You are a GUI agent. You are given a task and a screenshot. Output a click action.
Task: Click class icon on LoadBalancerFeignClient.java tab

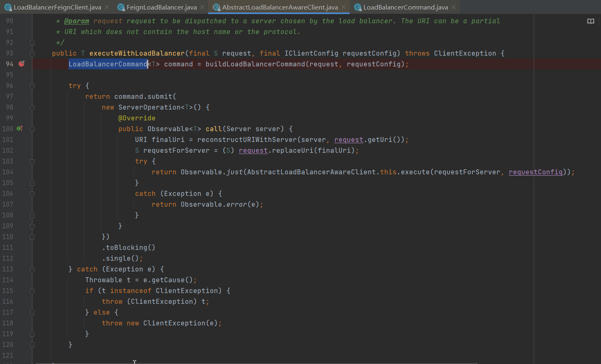point(8,7)
